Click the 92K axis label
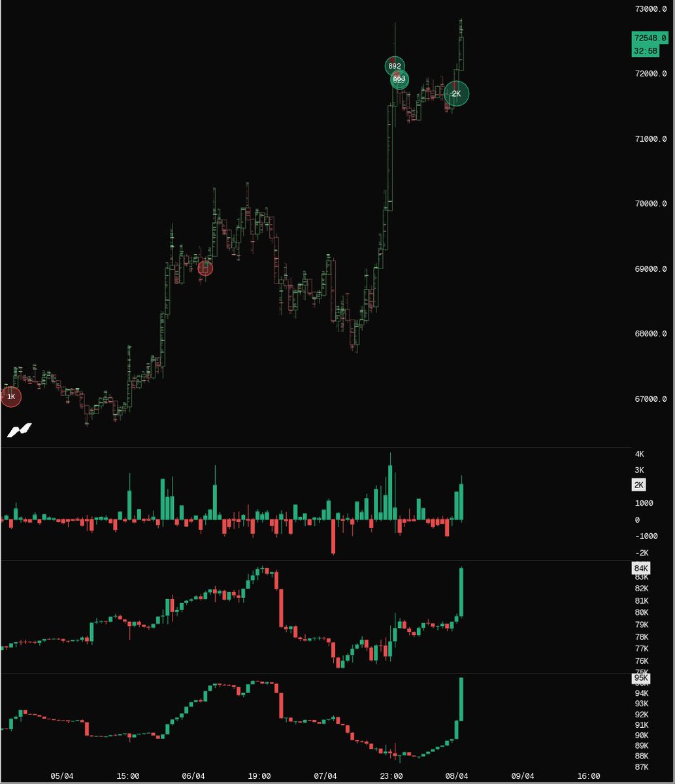The height and width of the screenshot is (784, 675). click(641, 715)
